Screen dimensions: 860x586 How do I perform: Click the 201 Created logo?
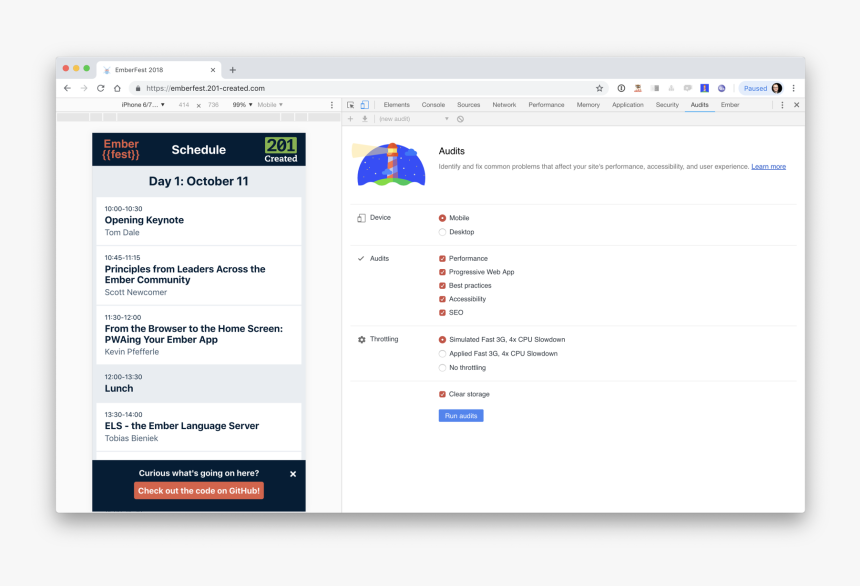281,150
